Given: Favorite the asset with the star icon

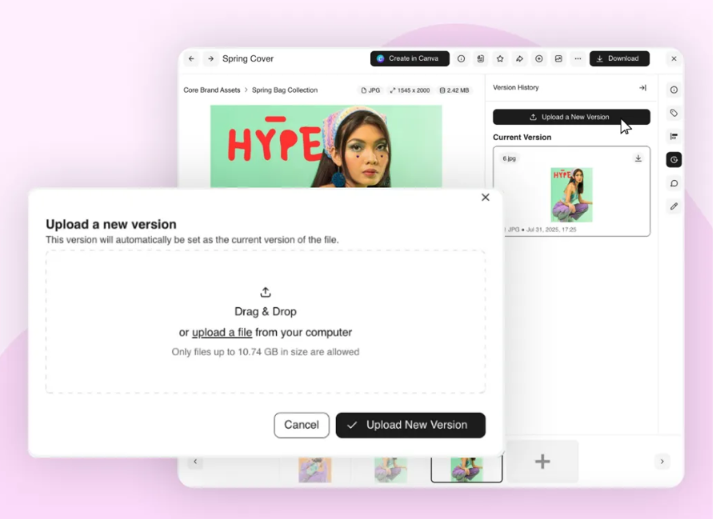Looking at the screenshot, I should point(500,59).
